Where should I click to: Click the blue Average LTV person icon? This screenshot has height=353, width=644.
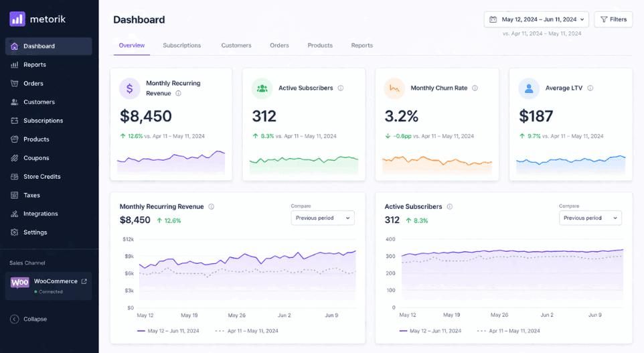click(x=529, y=88)
